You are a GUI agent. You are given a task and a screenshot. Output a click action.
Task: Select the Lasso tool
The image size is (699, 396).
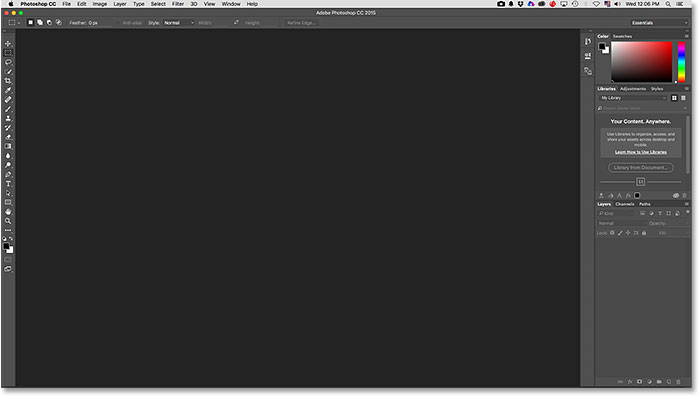coord(8,62)
